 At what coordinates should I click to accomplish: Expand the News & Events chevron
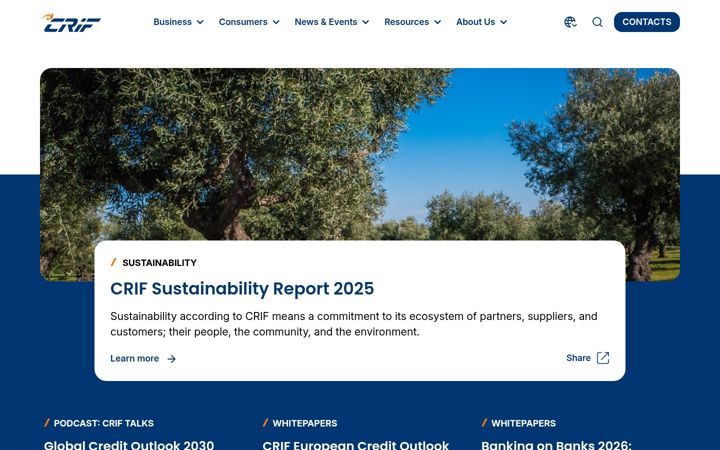366,22
